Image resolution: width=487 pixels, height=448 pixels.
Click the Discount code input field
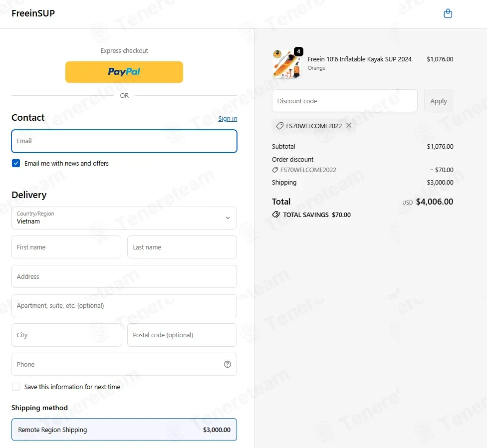click(344, 101)
